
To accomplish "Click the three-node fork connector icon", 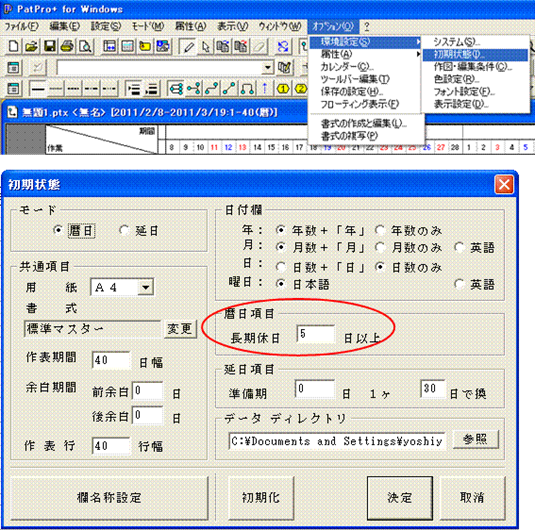I will point(193,89).
